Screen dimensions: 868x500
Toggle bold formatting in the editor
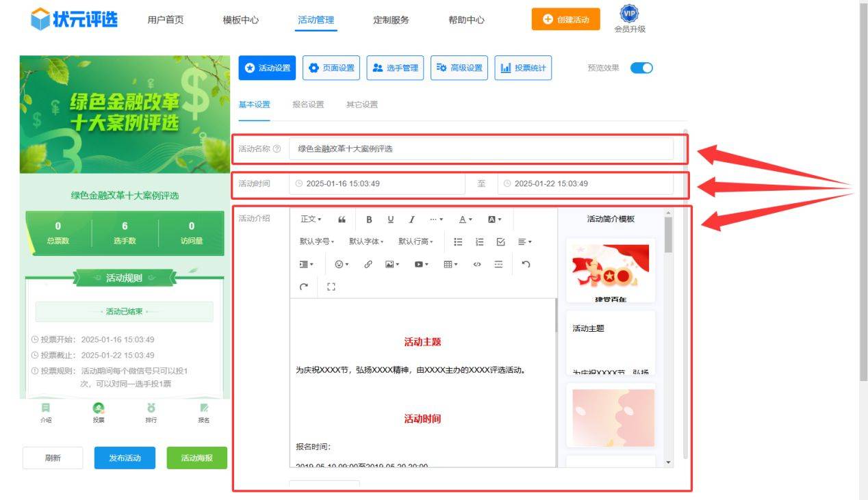(x=369, y=219)
